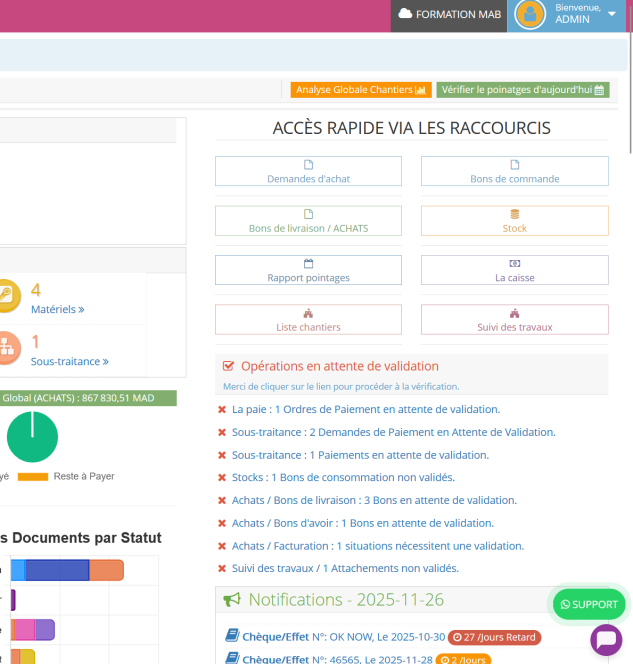Click the ADMIN user avatar icon
Viewport: 633px width, 664px height.
pyautogui.click(x=530, y=14)
